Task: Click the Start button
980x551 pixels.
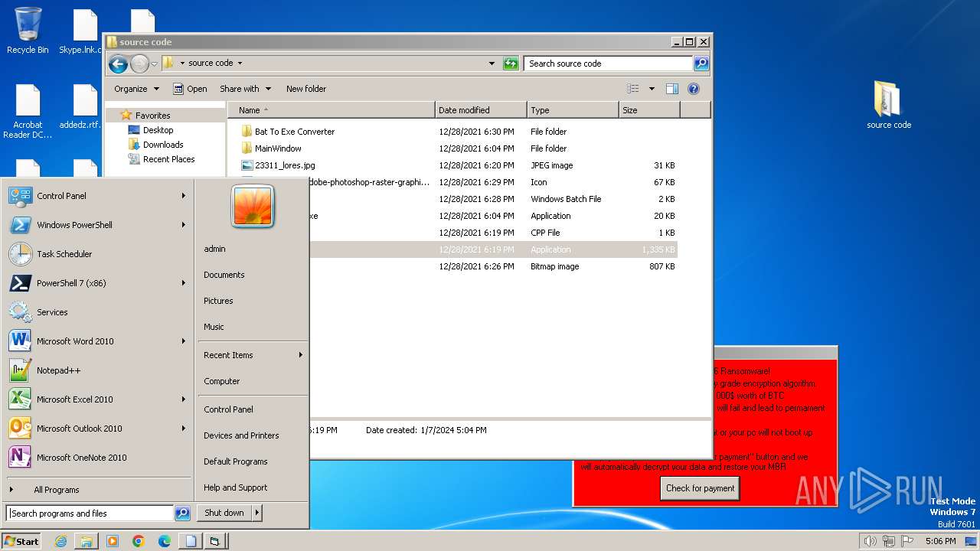Action: coord(21,541)
